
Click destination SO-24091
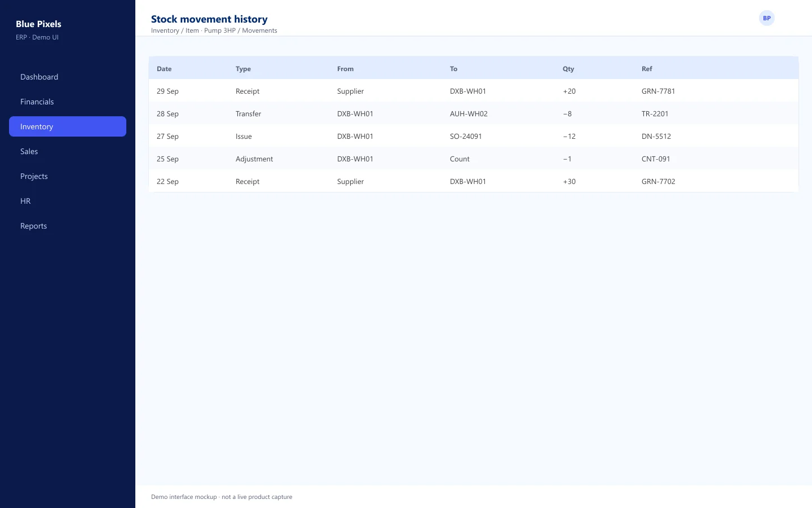pos(466,136)
